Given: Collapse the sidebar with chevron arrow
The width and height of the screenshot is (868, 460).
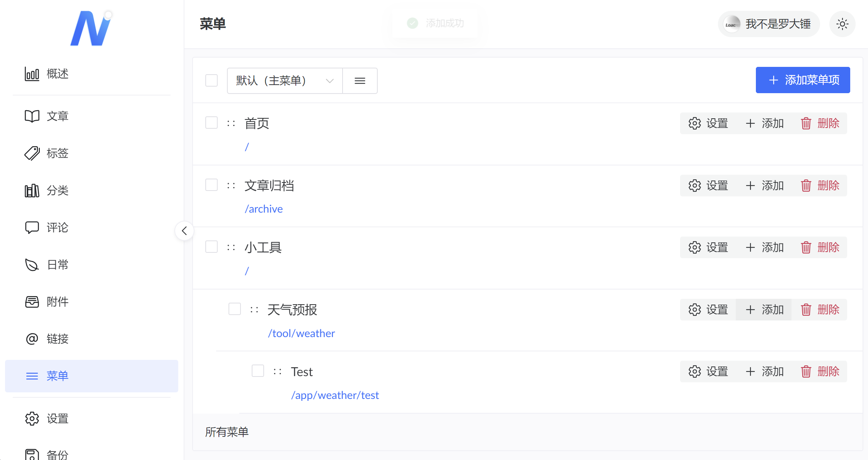Looking at the screenshot, I should 184,231.
